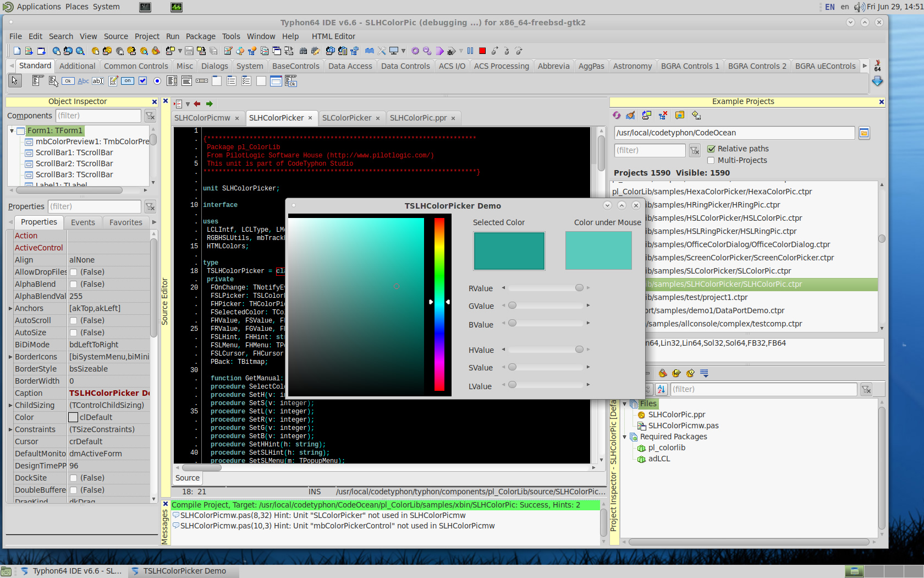Click the Selected Color swatch in demo

509,251
